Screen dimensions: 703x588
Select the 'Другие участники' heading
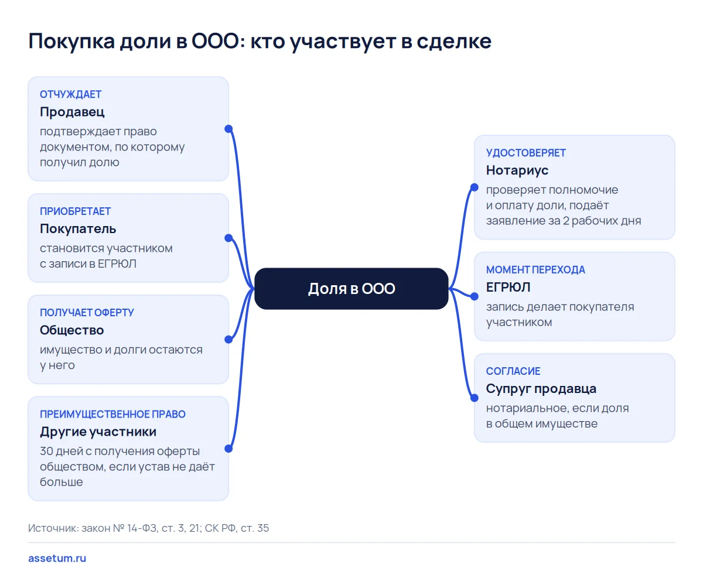tap(98, 432)
